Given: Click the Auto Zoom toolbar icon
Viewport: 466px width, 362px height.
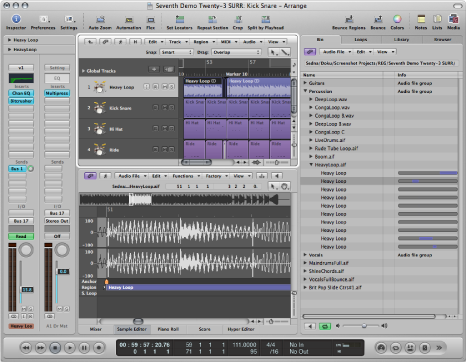Looking at the screenshot, I should (100, 19).
